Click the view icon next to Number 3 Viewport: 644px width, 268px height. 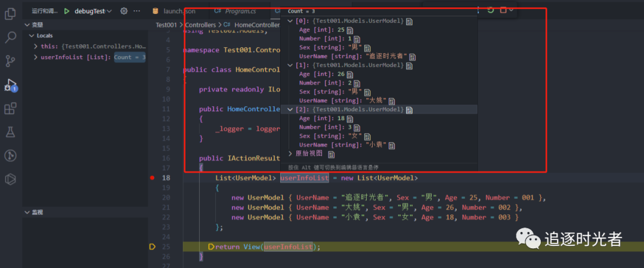pyautogui.click(x=357, y=128)
